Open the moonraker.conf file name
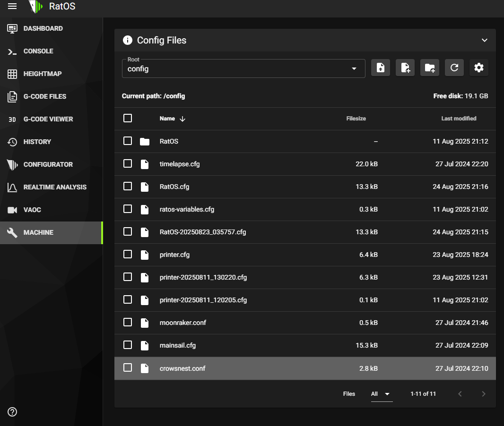 coord(183,323)
